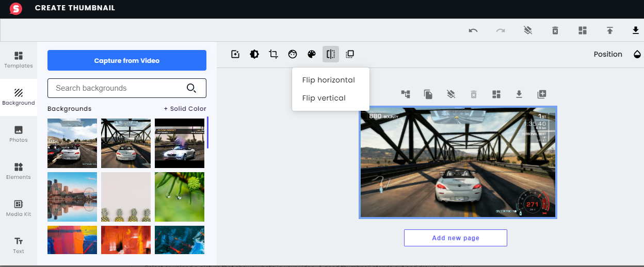Redo the last action
This screenshot has height=267, width=644.
501,30
